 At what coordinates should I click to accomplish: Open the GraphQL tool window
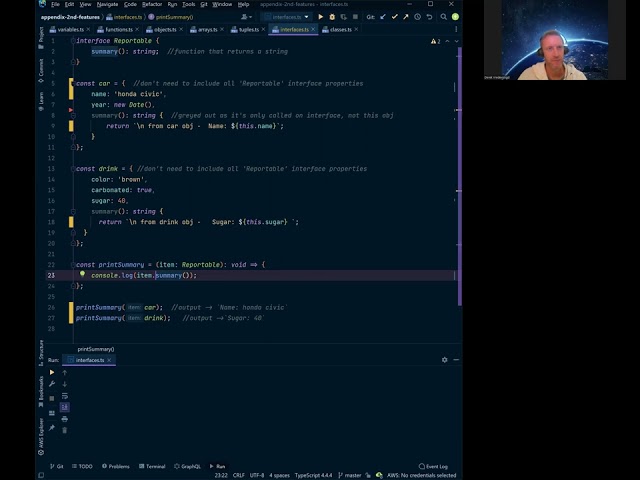point(187,466)
